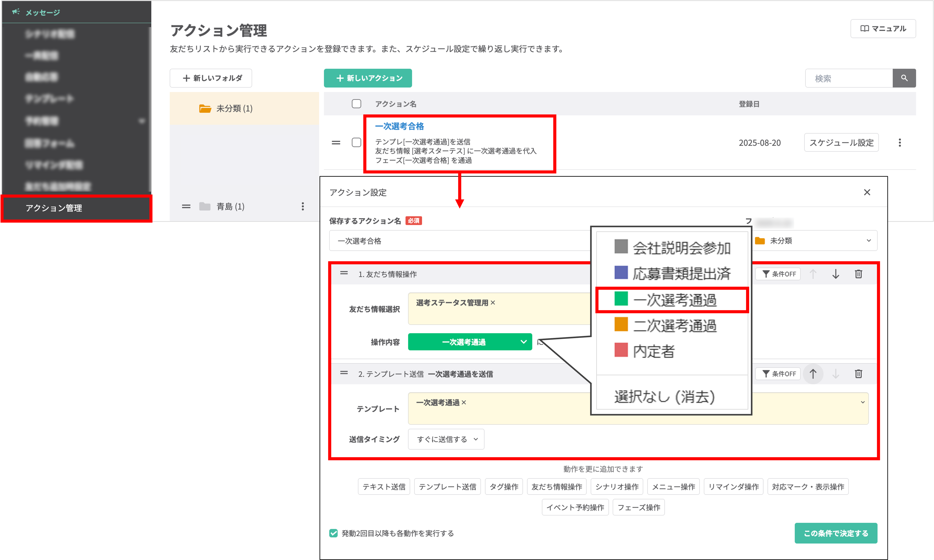Check the 一次選考合格 action row checkbox
Screen dimensions: 934x560
click(356, 143)
